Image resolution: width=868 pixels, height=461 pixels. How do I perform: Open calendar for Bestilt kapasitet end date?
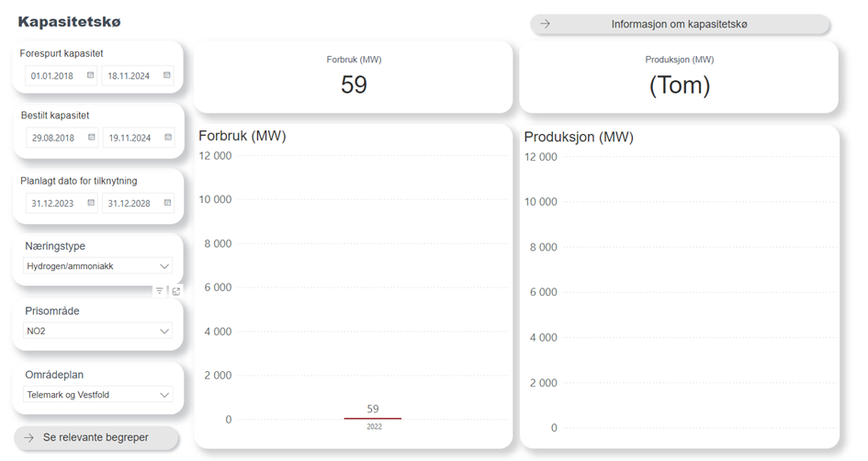click(167, 138)
